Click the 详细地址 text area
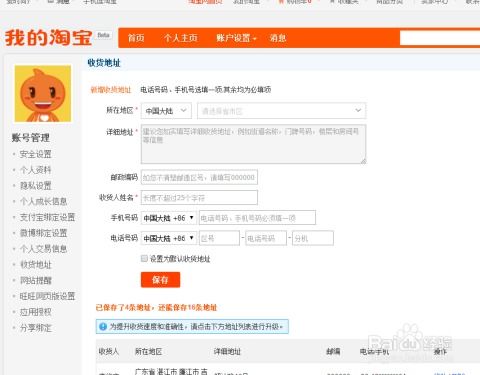The height and width of the screenshot is (375, 480). pos(253,144)
